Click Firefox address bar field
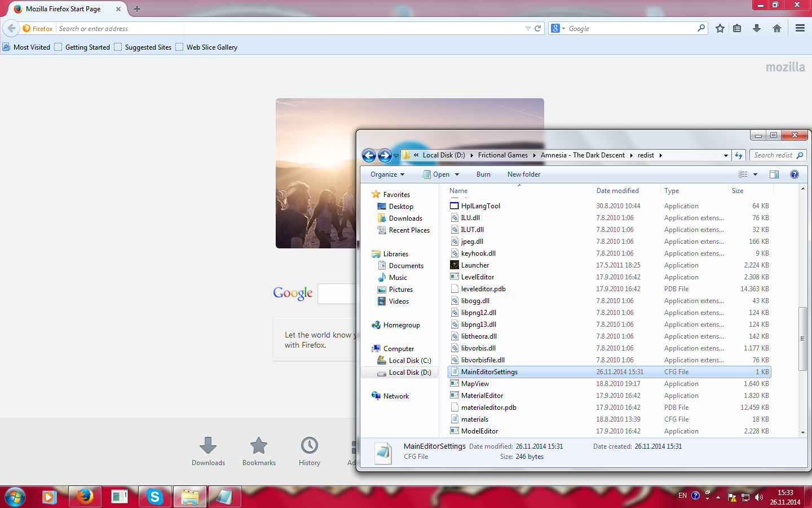 tap(290, 28)
